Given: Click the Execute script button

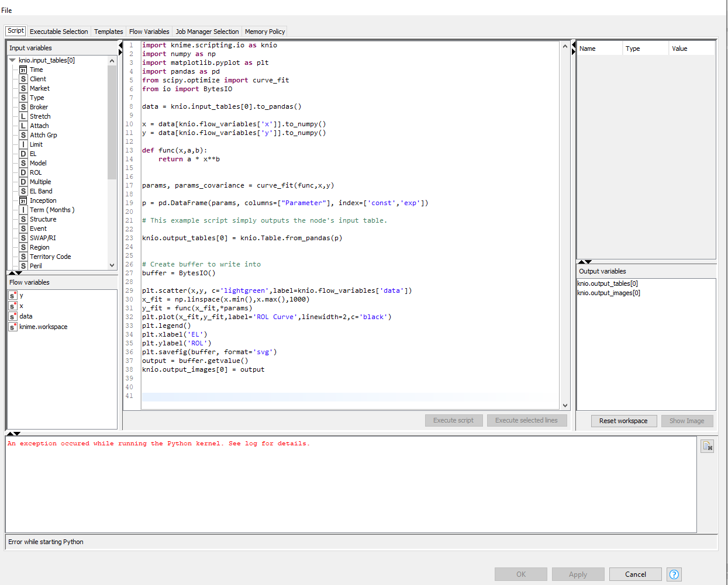Looking at the screenshot, I should [454, 420].
